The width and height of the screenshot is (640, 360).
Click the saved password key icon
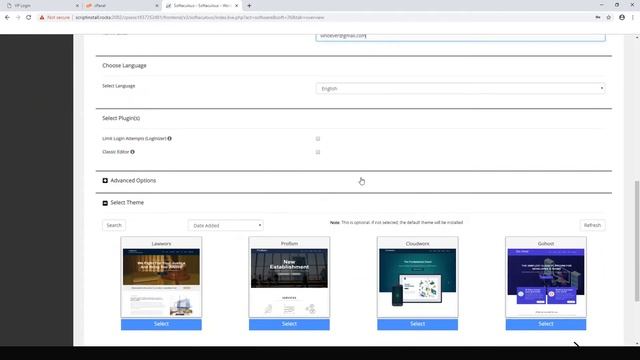(598, 18)
